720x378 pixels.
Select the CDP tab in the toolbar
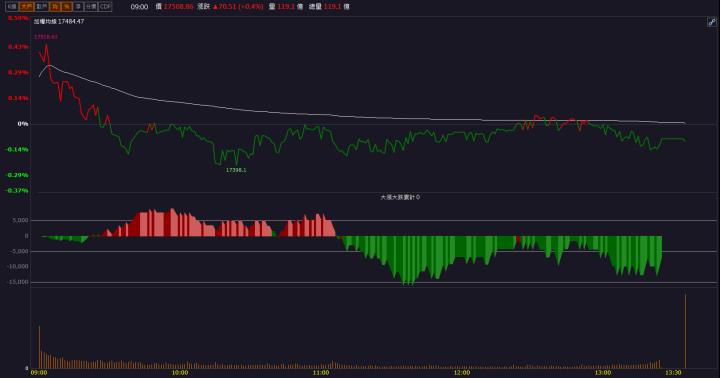coord(105,6)
